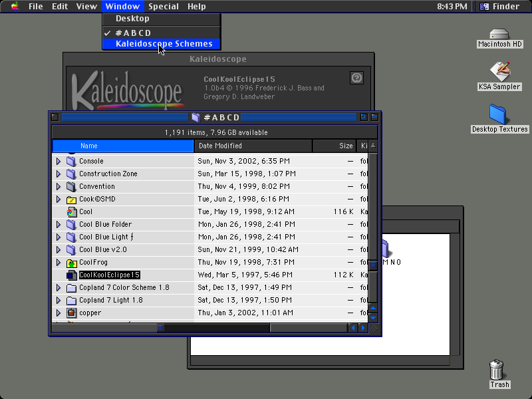Expand the Construction Zone folder
Viewport: 532px width, 399px height.
[x=59, y=174]
